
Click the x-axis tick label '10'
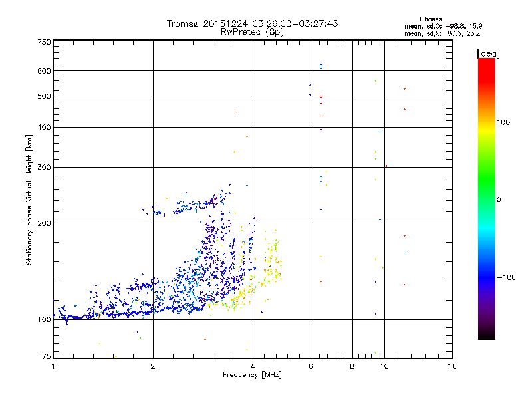tap(384, 366)
